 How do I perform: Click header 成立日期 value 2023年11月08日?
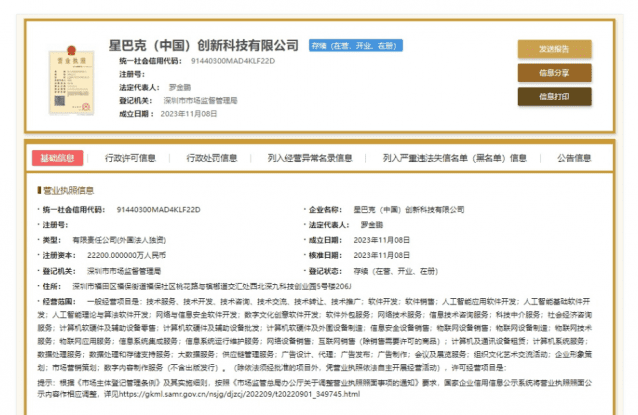(189, 114)
